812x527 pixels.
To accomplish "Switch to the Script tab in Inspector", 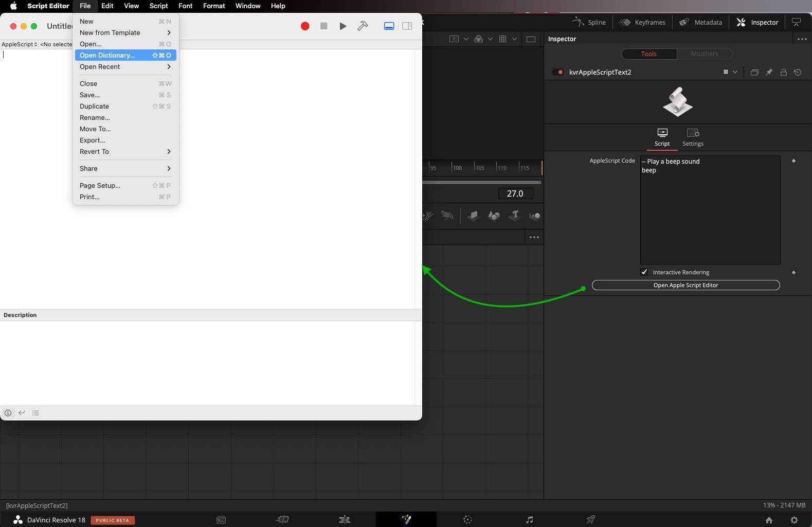I will pos(662,137).
